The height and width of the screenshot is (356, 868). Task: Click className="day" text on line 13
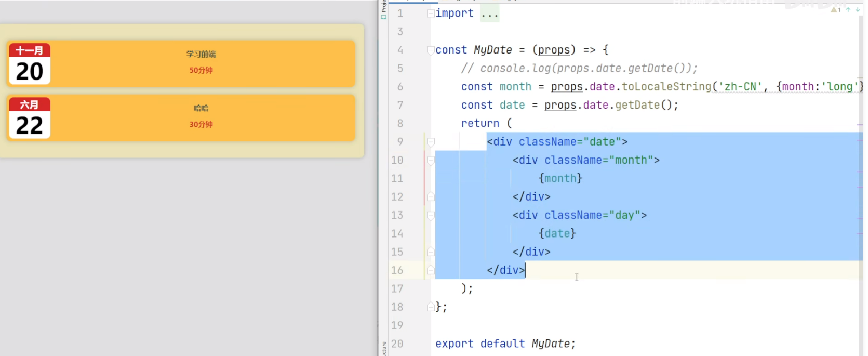coord(593,215)
